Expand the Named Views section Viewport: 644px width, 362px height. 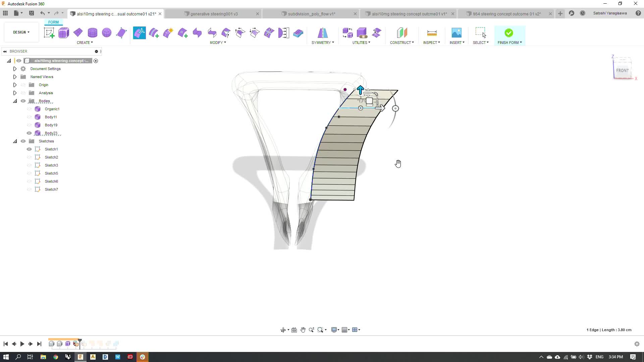(15, 76)
